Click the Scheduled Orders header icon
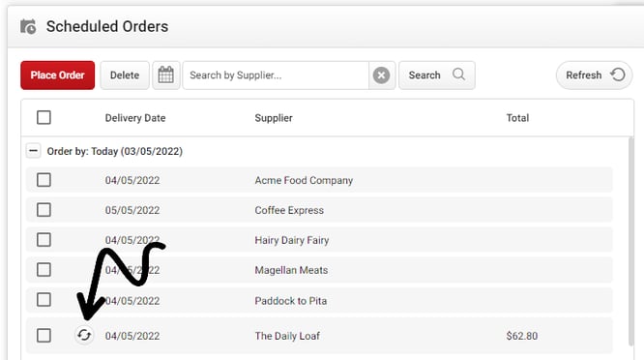 (x=28, y=27)
